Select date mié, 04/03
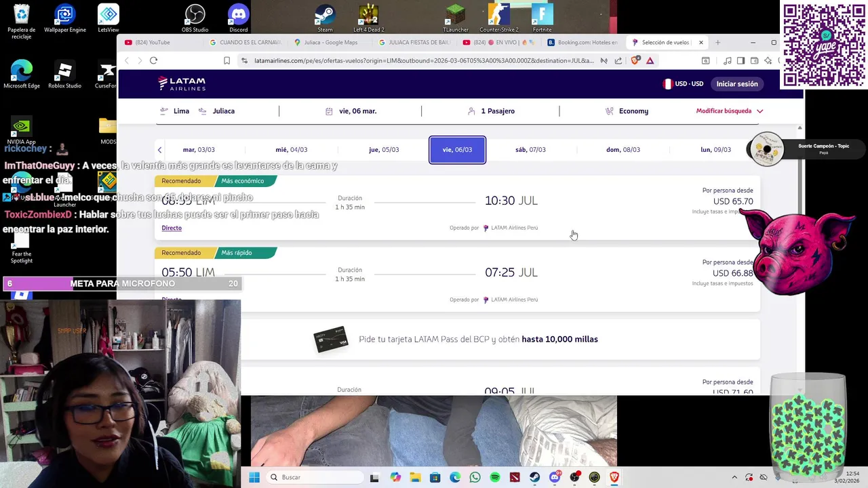 (x=292, y=150)
